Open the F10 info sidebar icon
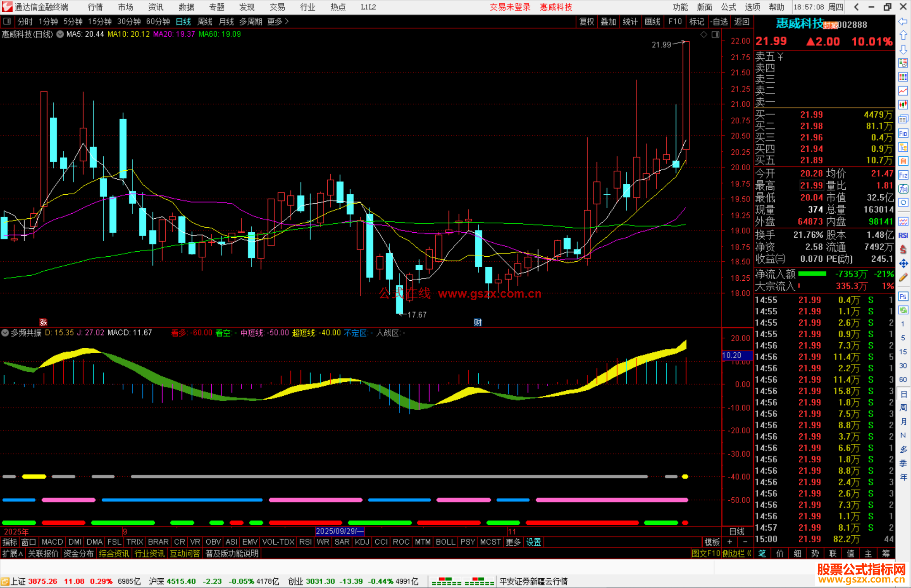Screen dimensions: 911x588 (903, 133)
